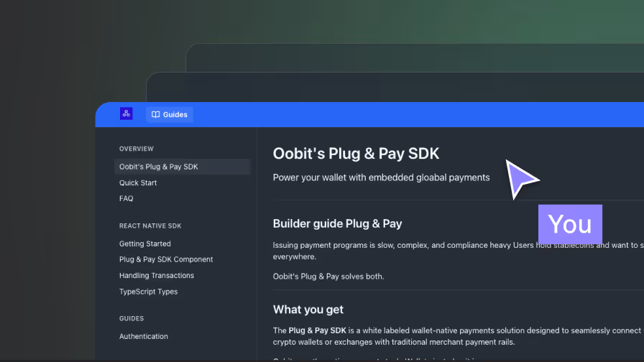Image resolution: width=644 pixels, height=362 pixels.
Task: Click the Oobit logo icon
Action: click(126, 113)
